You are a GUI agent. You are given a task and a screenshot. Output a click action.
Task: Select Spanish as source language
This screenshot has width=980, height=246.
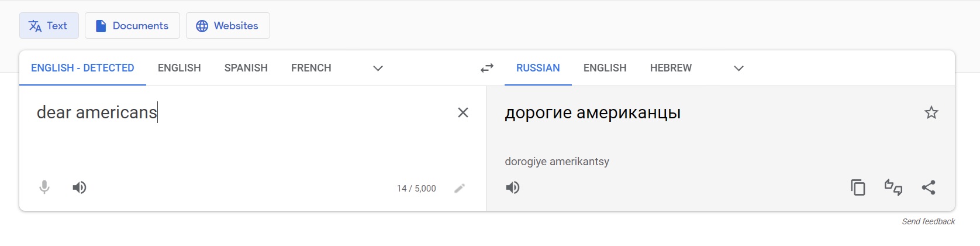(x=246, y=68)
